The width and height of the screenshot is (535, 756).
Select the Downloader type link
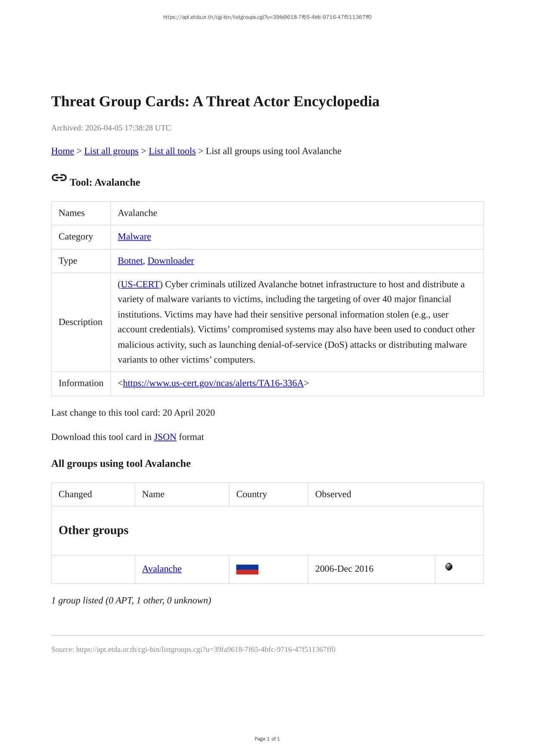[171, 260]
